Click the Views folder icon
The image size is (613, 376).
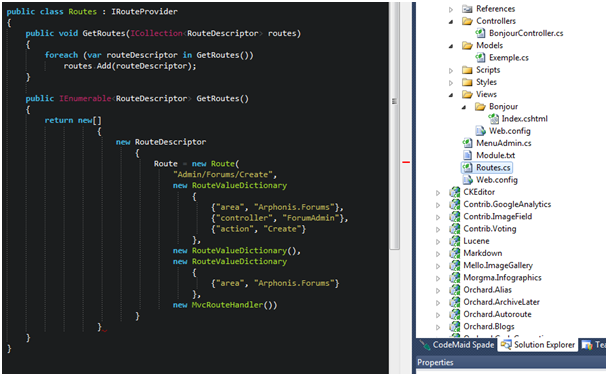(467, 94)
